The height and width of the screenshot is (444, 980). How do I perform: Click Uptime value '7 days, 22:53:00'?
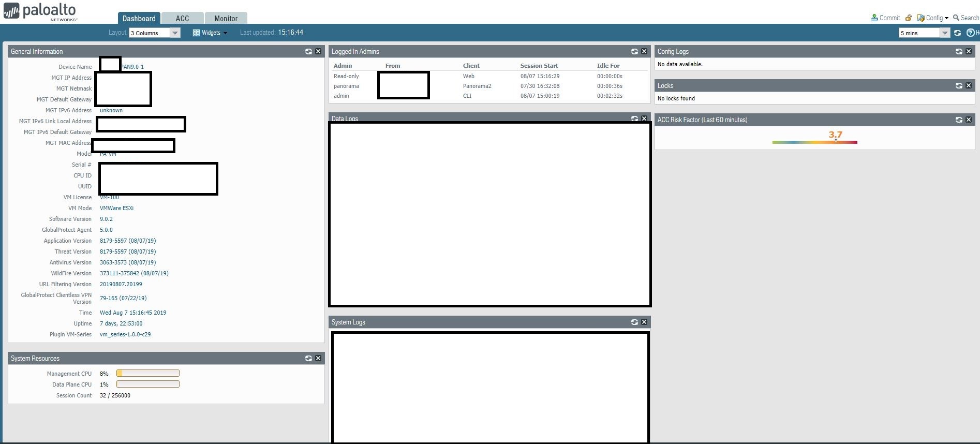tap(121, 323)
